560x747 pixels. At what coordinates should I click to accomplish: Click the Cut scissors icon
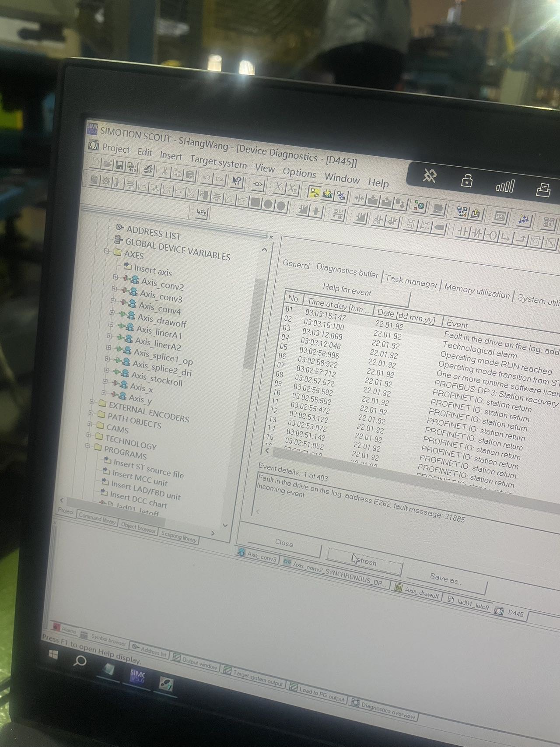165,171
